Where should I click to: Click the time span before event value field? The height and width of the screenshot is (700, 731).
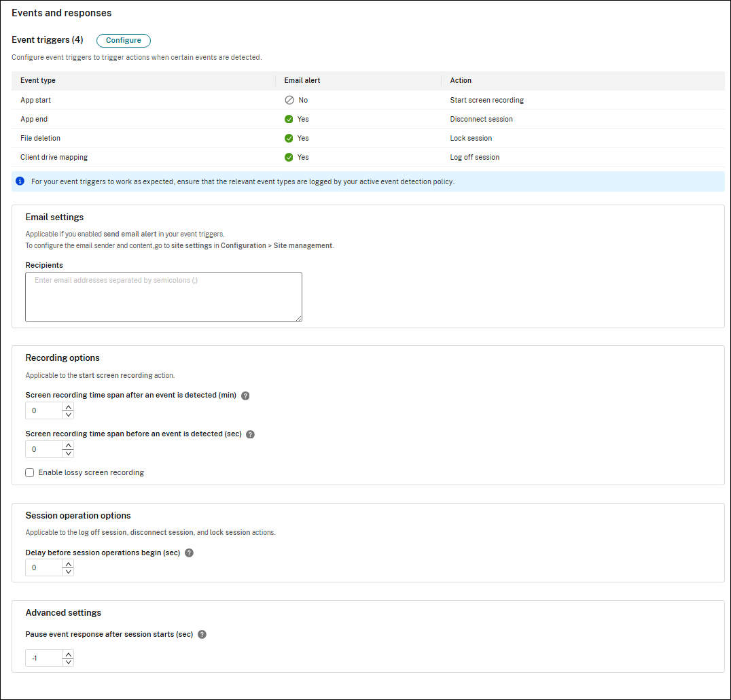(44, 450)
